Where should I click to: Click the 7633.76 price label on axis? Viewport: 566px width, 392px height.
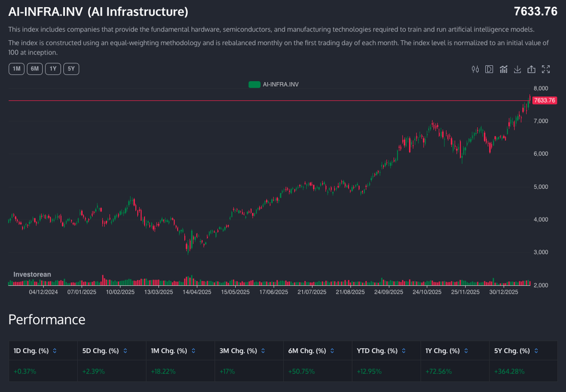pyautogui.click(x=544, y=101)
